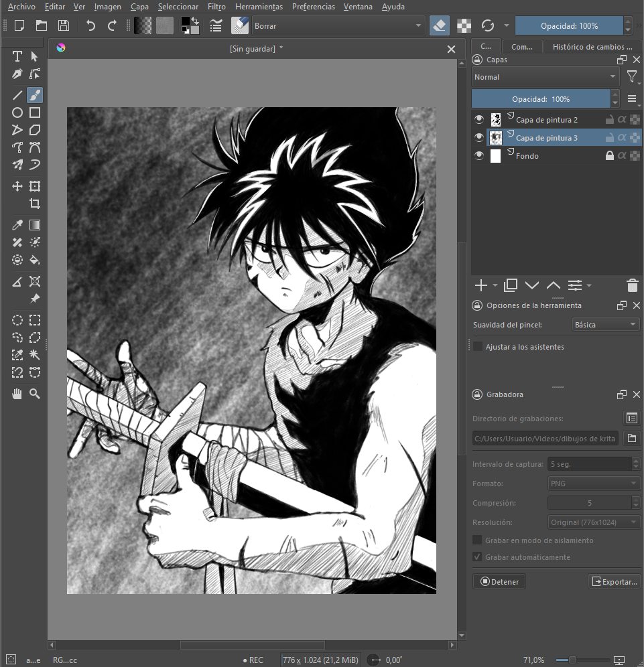Screen dimensions: 644x667
Task: Select the Transform tool
Action: (35, 186)
